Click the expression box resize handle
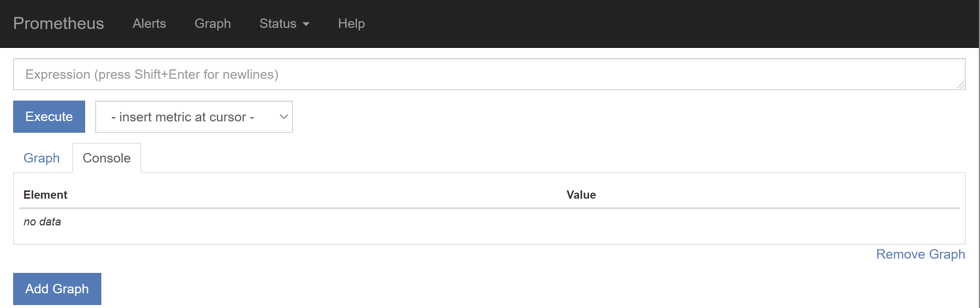Viewport: 980px width, 308px height. point(960,85)
